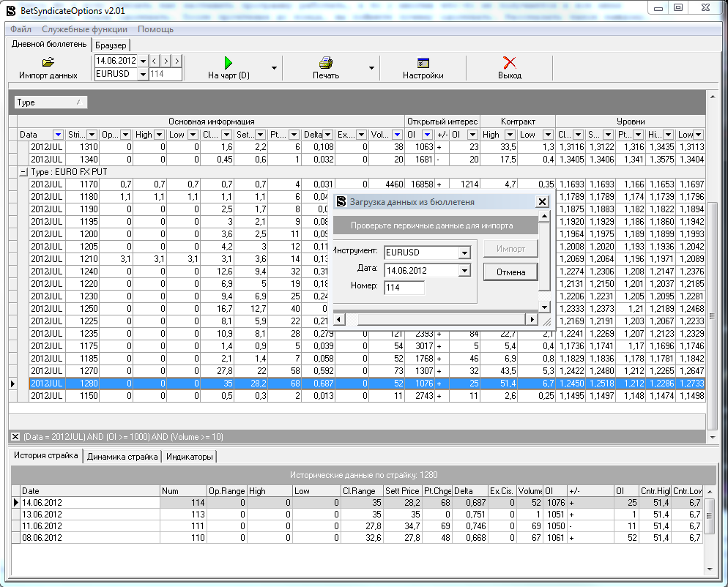The height and width of the screenshot is (587, 728).
Task: Switch to the Браузер tab
Action: pos(111,45)
